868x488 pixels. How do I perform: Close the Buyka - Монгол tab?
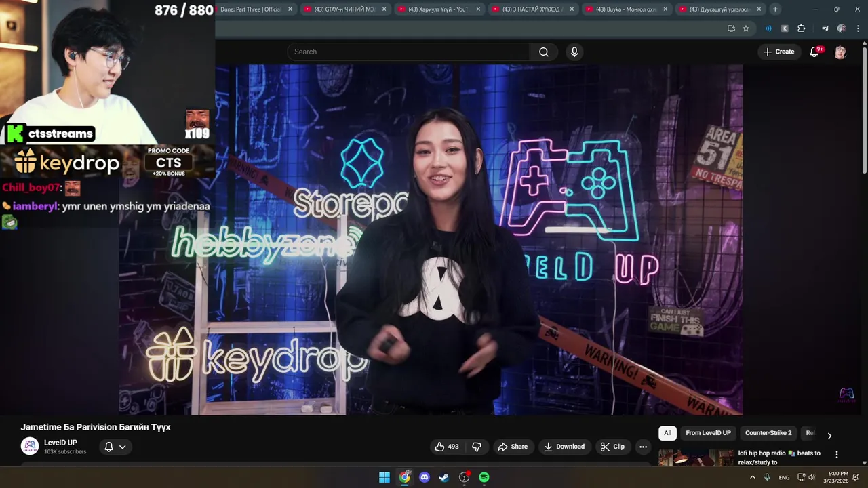click(665, 9)
